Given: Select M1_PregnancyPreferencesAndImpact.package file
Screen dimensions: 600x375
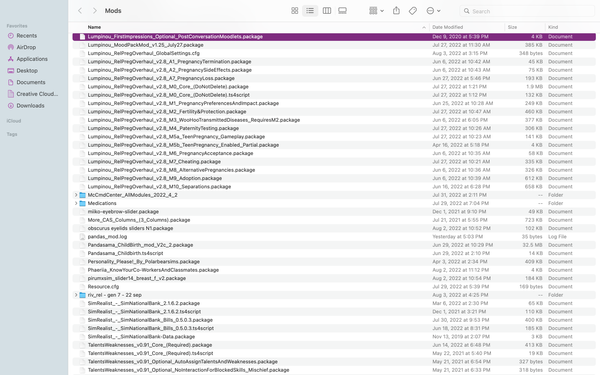Looking at the screenshot, I should coord(334,103).
